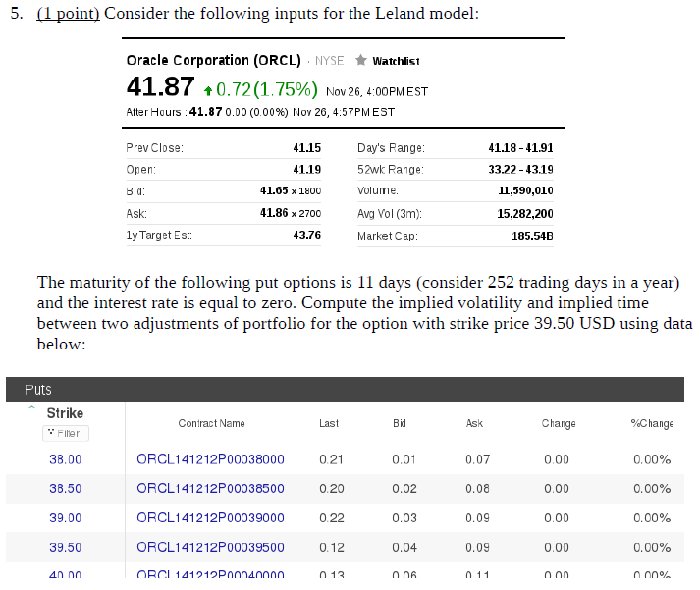Click the Ask column header in the options table
This screenshot has width=700, height=590.
474,423
